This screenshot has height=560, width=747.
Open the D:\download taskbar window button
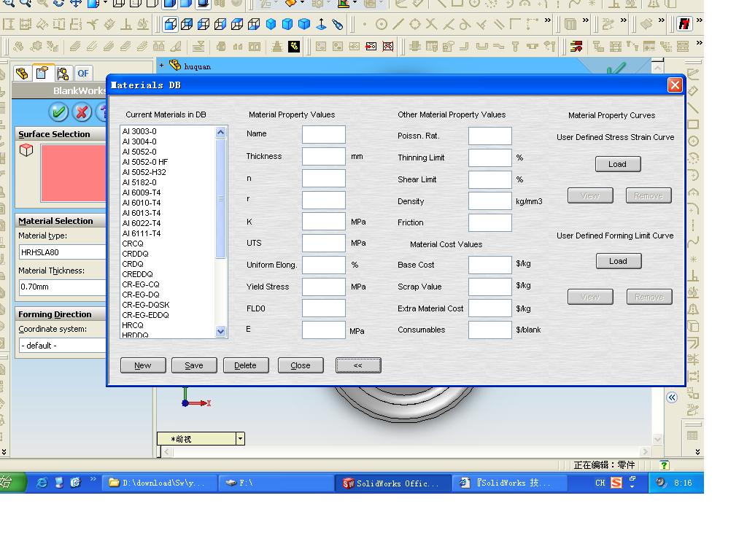tap(160, 483)
